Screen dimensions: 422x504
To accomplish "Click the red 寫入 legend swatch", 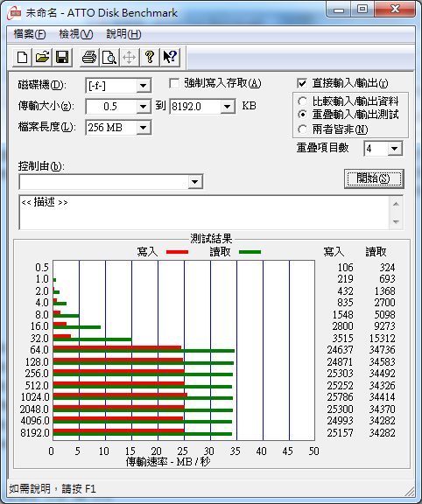I will [x=177, y=252].
